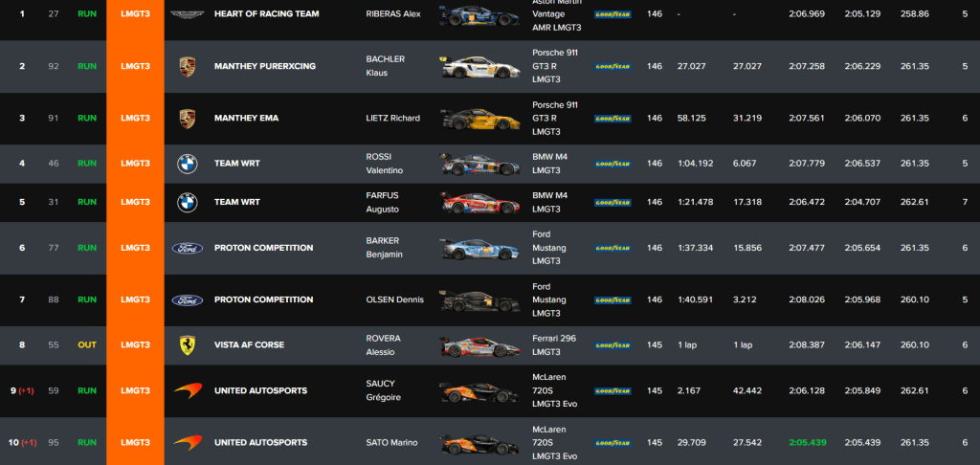Click the Goodyear tyre logo in Olsen's row

612,300
